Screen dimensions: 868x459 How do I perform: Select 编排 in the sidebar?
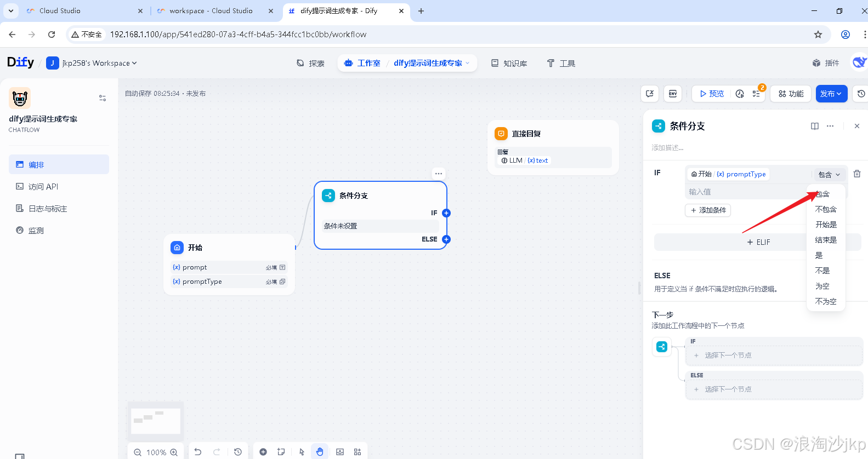(x=59, y=164)
